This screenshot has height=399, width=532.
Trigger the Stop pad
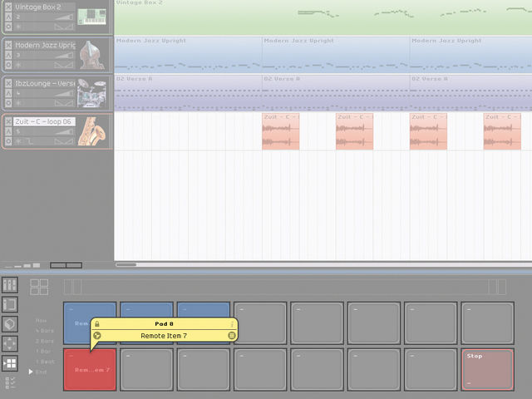click(488, 369)
